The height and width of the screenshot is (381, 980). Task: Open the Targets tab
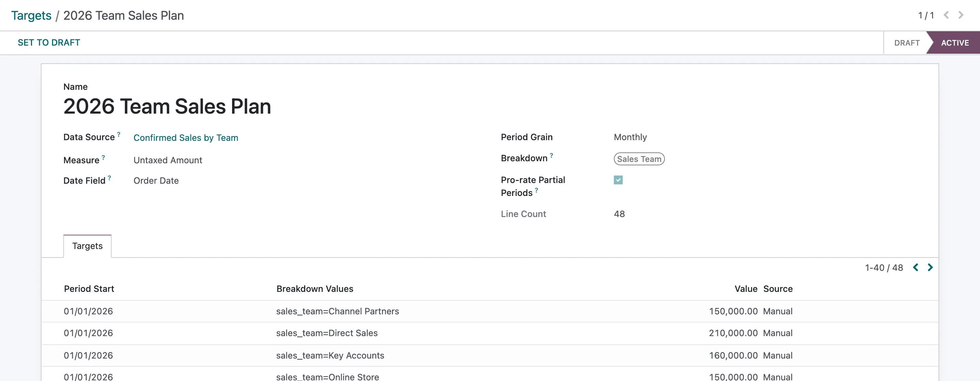[87, 246]
